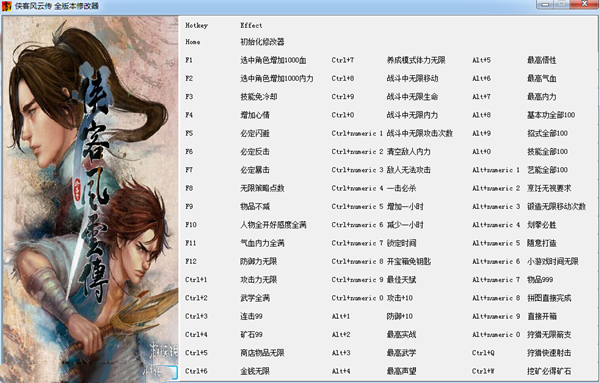
Task: Click the "增加心情" entry
Action: tap(255, 115)
